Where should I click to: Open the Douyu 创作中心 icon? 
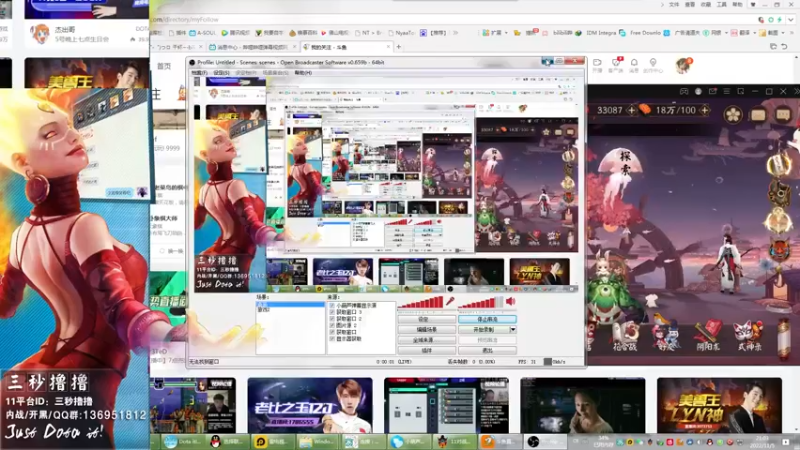[653, 64]
